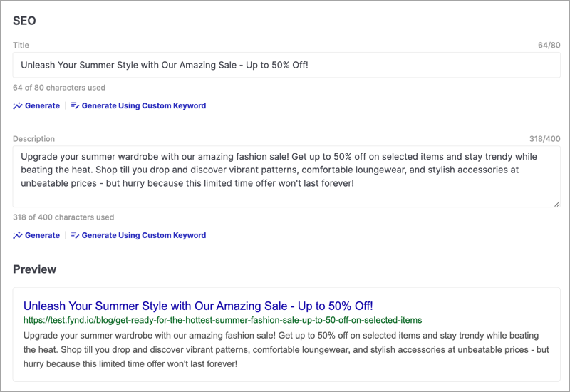Click the custom keyword pencil icon below the Title field
The image size is (570, 392).
pos(75,105)
